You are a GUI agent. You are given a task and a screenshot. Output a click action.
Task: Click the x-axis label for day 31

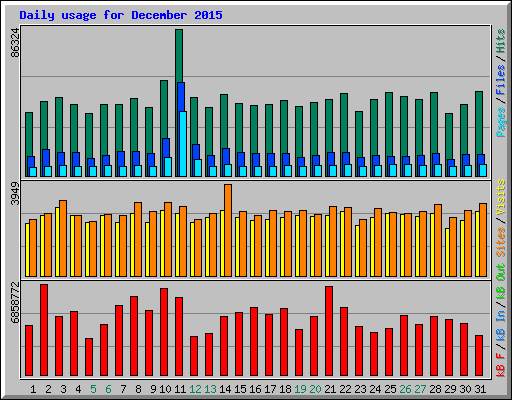pos(480,389)
